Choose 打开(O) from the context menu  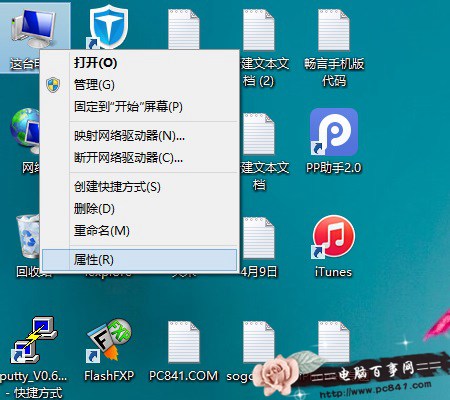point(139,63)
